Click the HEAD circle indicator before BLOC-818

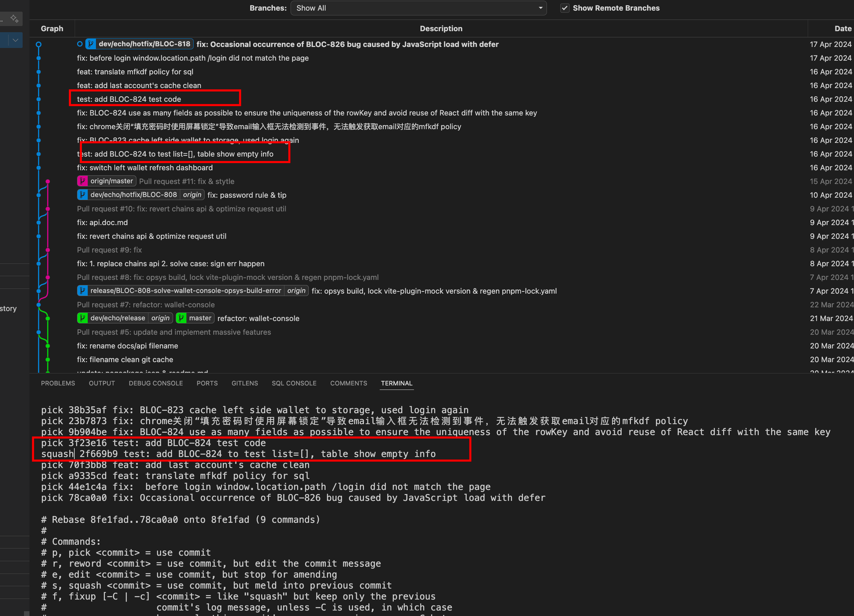tap(80, 44)
